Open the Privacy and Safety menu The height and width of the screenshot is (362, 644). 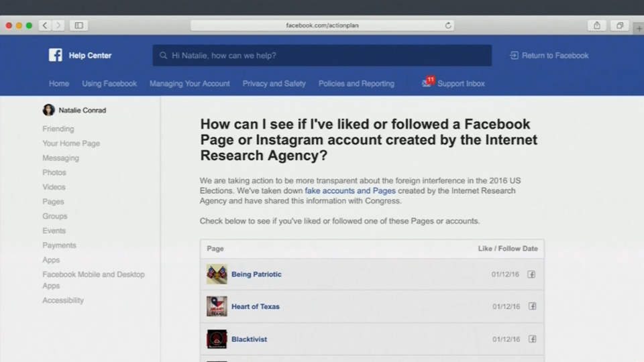(x=274, y=83)
